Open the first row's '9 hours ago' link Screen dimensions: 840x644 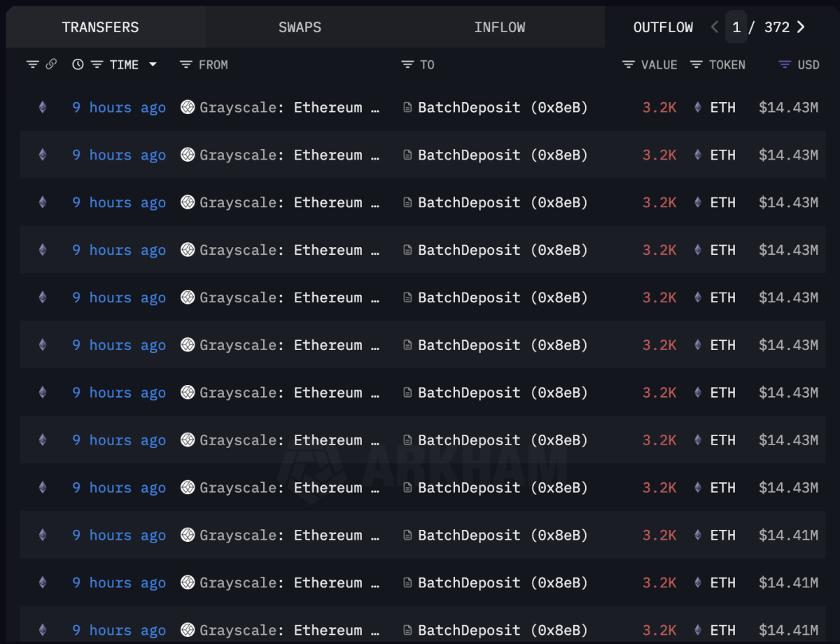tap(119, 108)
